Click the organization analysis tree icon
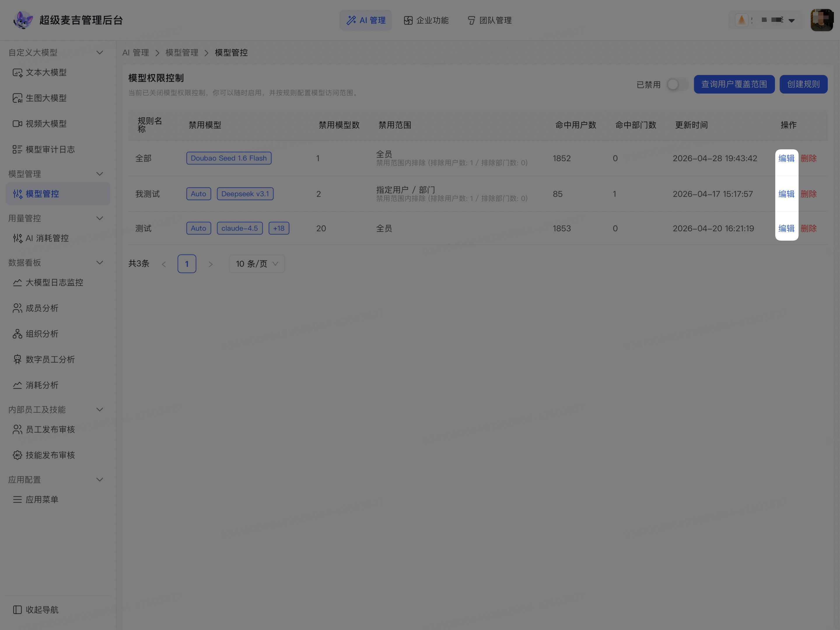 click(x=17, y=334)
